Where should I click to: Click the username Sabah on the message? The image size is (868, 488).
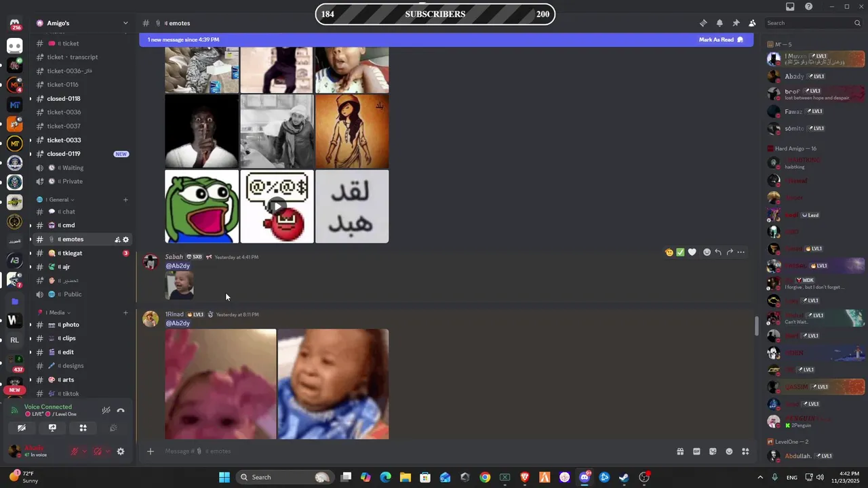[174, 257]
